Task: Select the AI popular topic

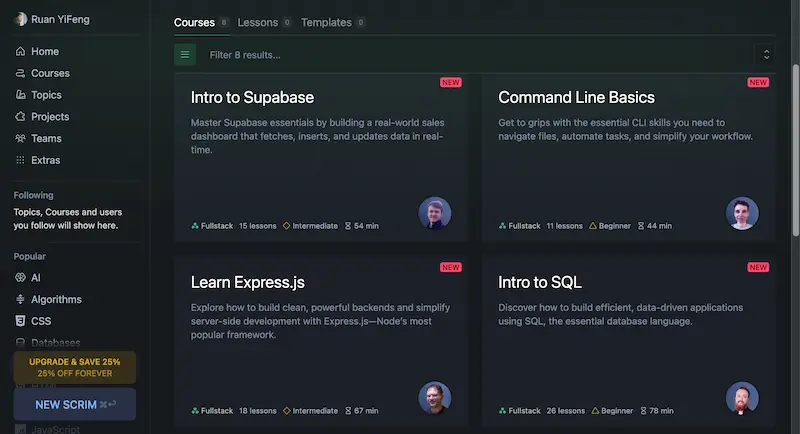Action: pos(28,278)
